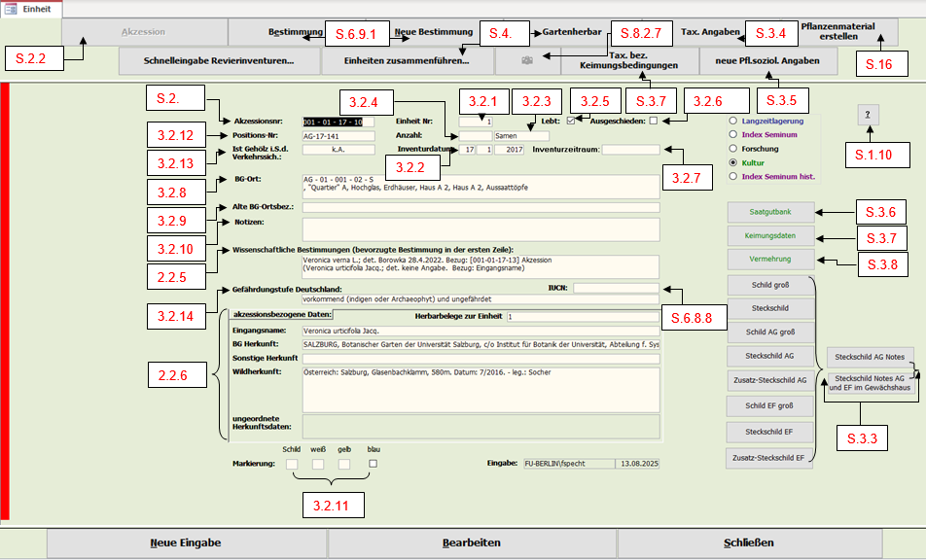Click the binoculars search icon button

pos(525,61)
